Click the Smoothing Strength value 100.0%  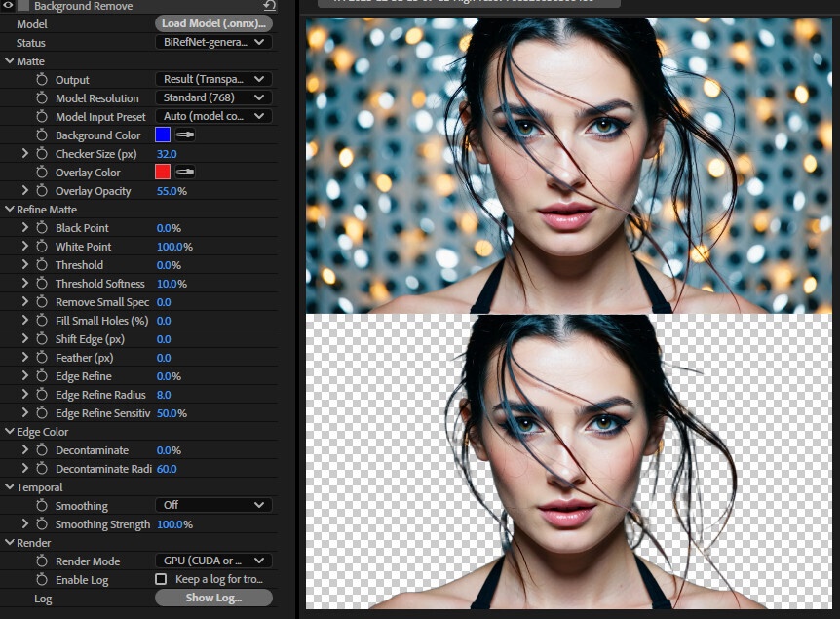[174, 524]
